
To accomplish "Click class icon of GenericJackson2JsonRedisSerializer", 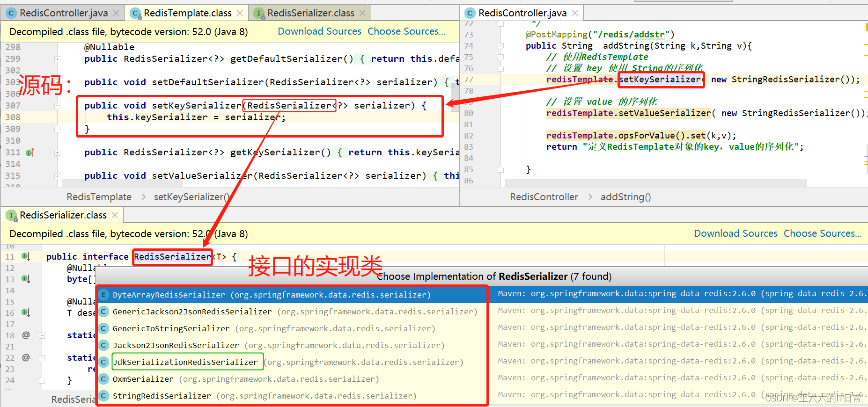I will click(104, 312).
